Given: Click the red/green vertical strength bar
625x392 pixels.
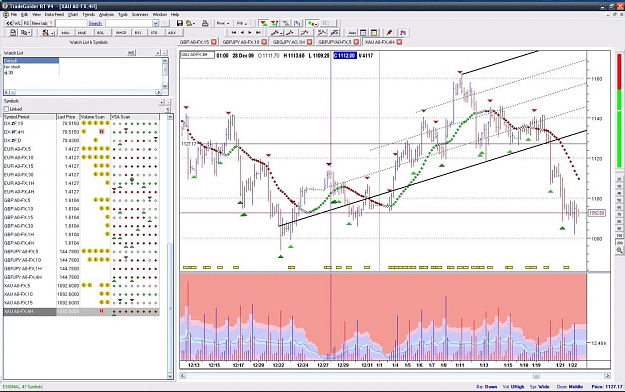Looking at the screenshot, I should pos(619,110).
